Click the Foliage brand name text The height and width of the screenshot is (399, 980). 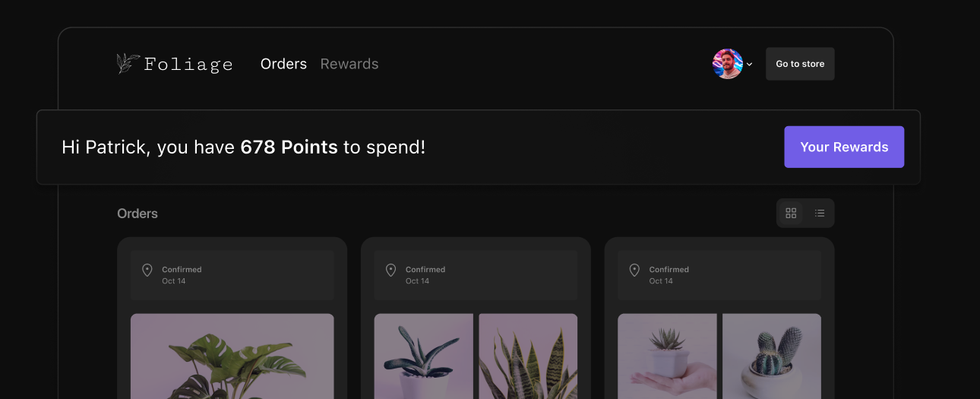click(x=188, y=65)
